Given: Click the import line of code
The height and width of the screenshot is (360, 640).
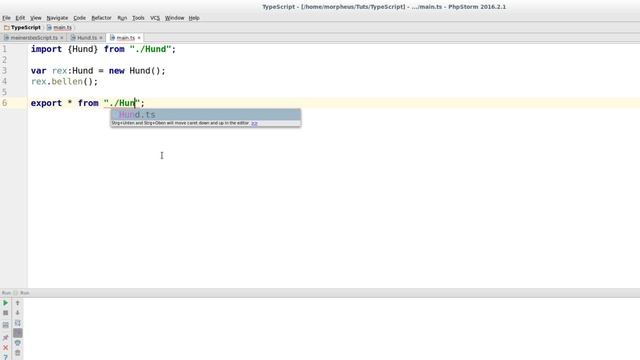Looking at the screenshot, I should 103,49.
